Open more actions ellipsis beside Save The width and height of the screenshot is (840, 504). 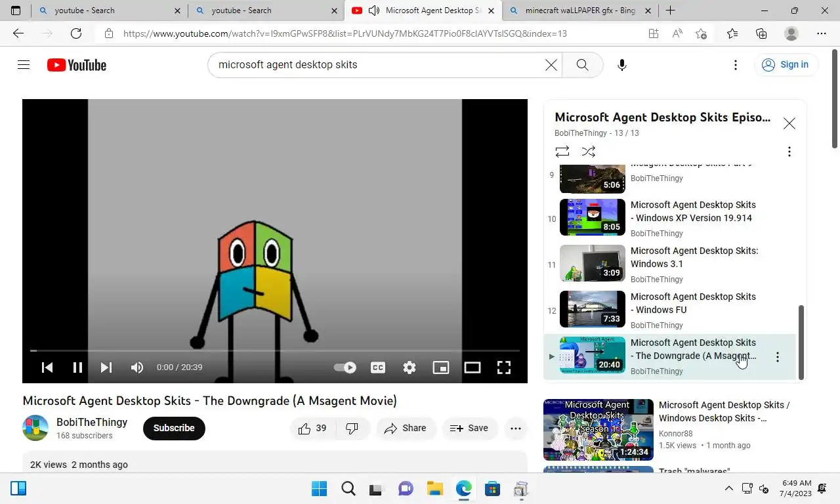(516, 428)
